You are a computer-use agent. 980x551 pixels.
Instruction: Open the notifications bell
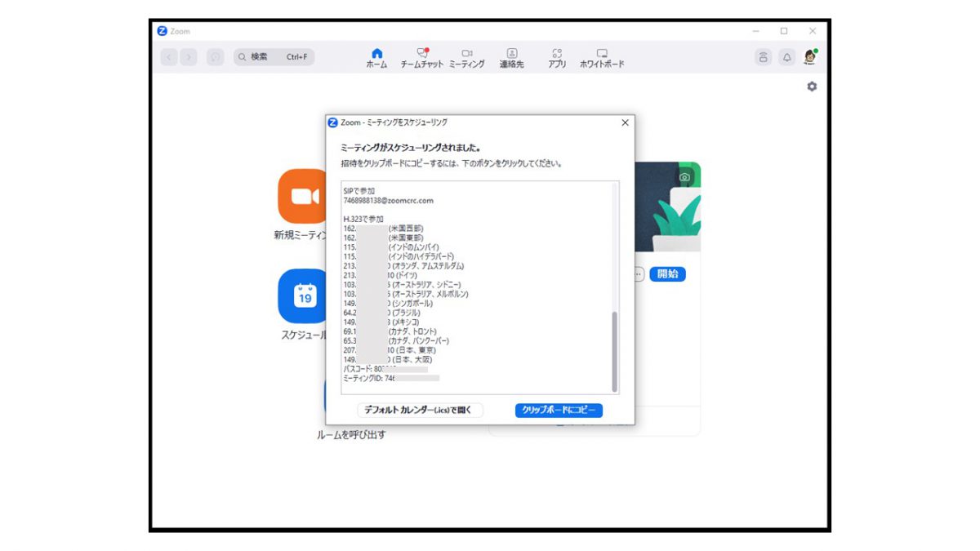[x=786, y=57]
